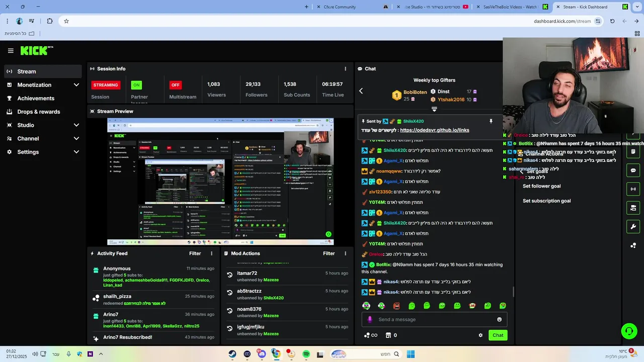Go back with chat header arrow
This screenshot has width=644, height=362.
coord(361,91)
